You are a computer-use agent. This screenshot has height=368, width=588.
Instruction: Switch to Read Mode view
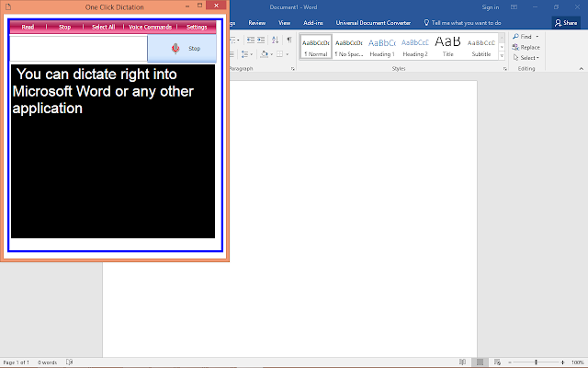[462, 362]
